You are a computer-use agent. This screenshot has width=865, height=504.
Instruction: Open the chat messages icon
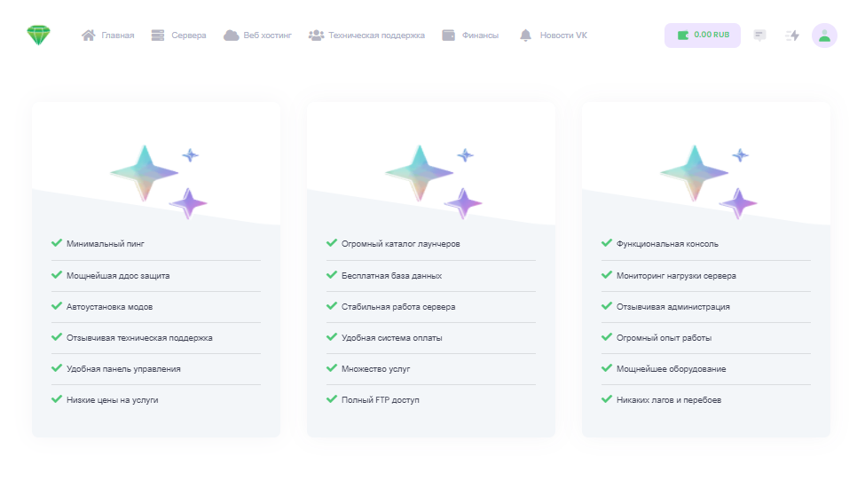click(759, 35)
